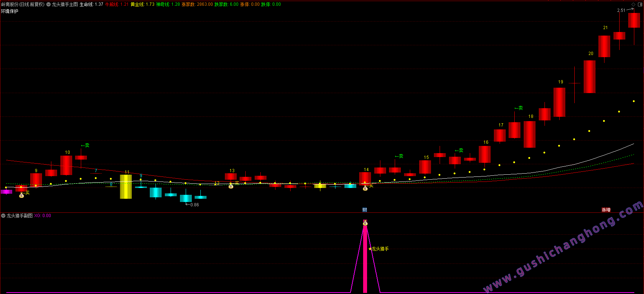
Task: Click the 黄金线: 1.73 value
Action: [142, 4]
